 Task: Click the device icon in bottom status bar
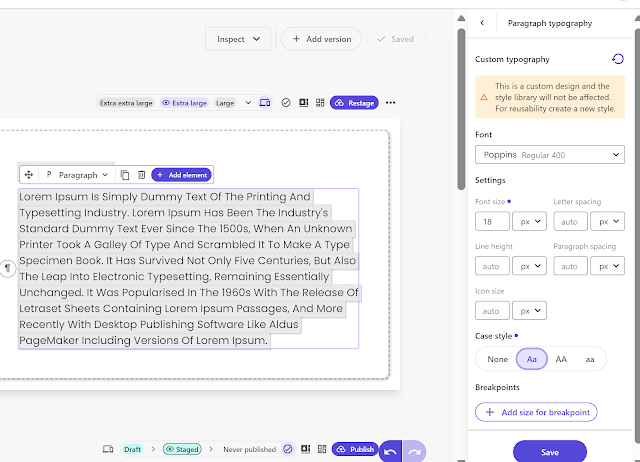click(x=108, y=449)
